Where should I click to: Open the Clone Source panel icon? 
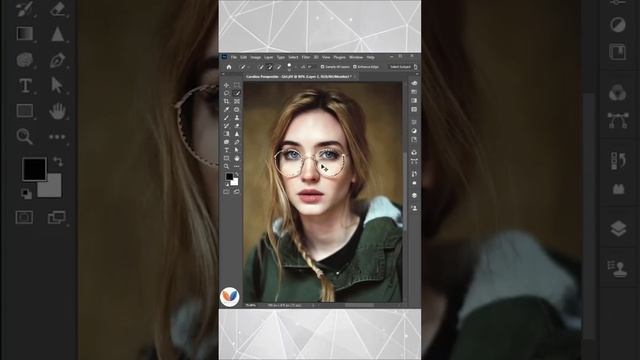[x=414, y=208]
